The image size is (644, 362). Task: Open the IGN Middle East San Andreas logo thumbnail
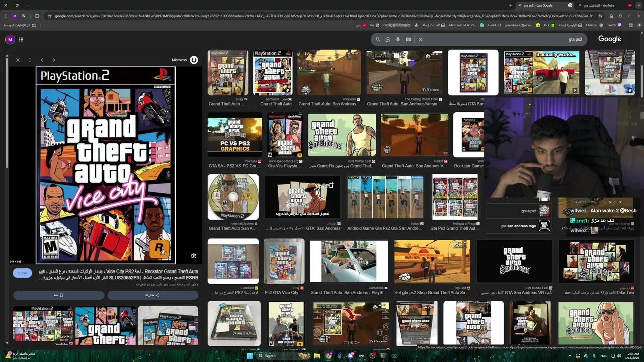(x=514, y=261)
